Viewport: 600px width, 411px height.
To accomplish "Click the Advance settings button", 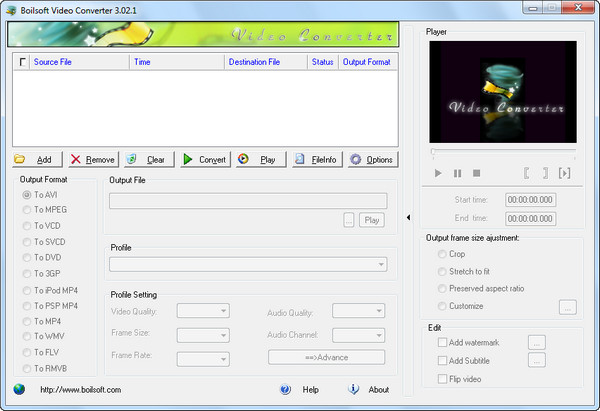I will [x=326, y=357].
